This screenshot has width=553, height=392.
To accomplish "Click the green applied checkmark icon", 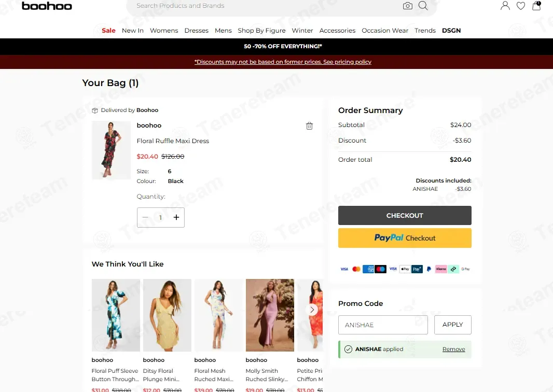I will tap(348, 349).
